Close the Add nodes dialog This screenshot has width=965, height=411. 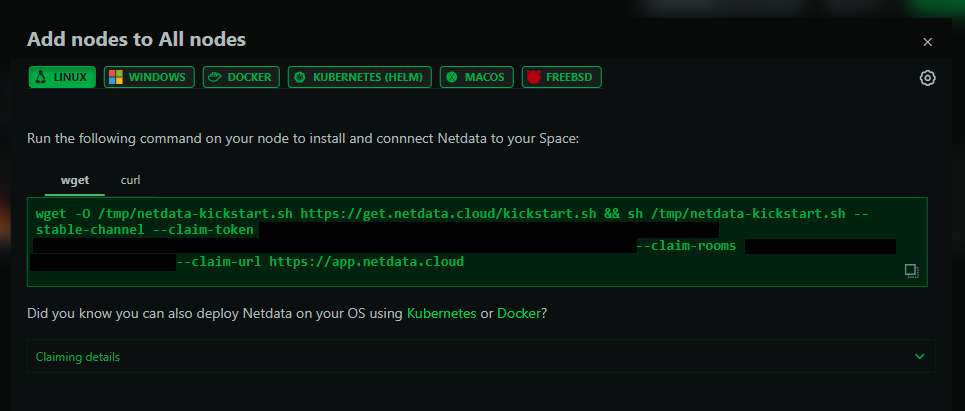coord(927,42)
